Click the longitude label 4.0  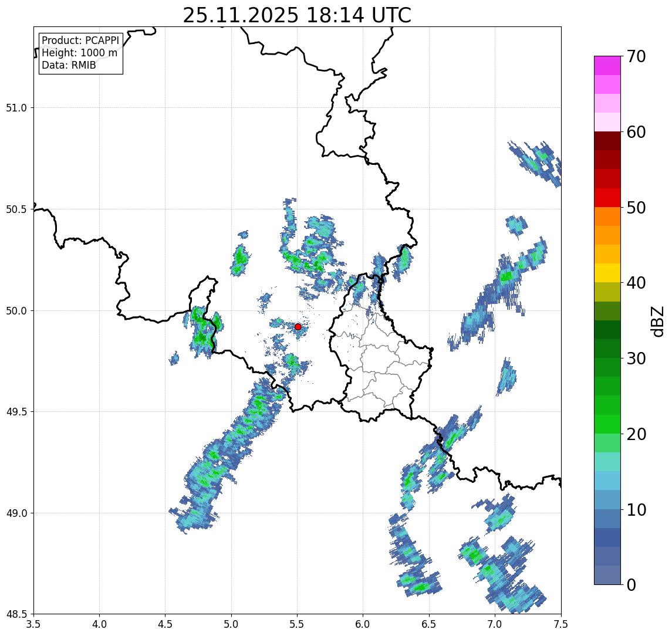coord(99,624)
